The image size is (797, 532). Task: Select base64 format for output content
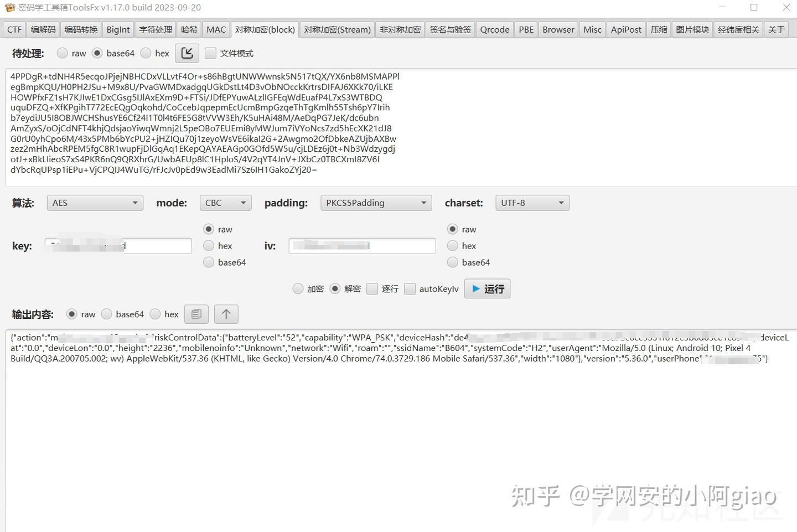point(106,314)
